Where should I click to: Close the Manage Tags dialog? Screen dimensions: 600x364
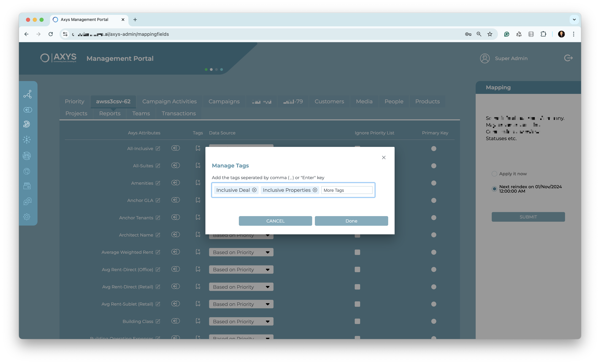click(x=384, y=157)
